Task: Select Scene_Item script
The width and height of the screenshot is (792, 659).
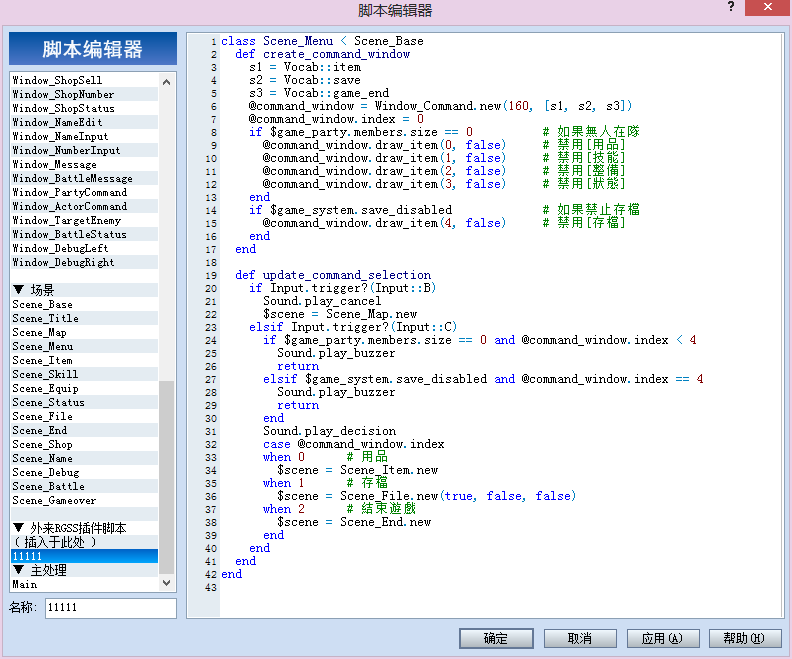Action: 84,361
